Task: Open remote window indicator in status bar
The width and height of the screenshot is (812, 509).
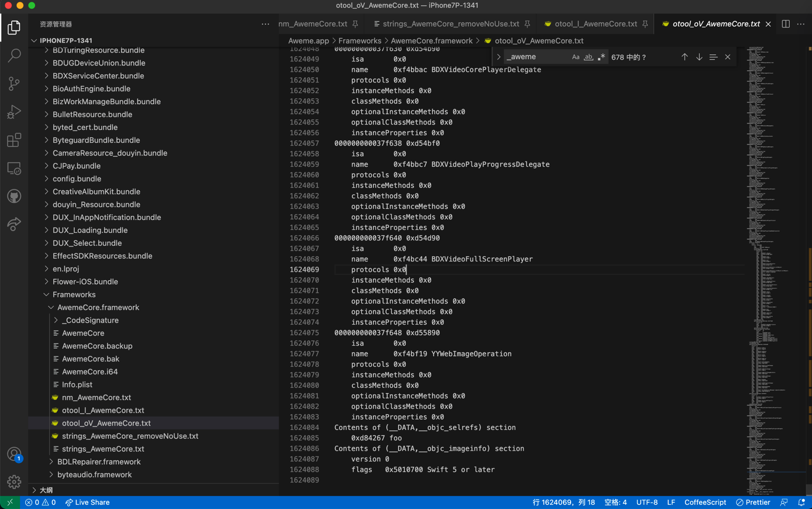Action: click(x=10, y=503)
